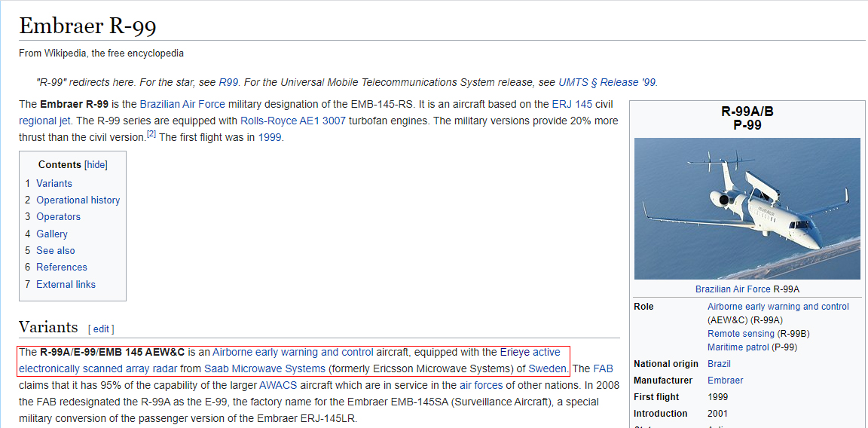Open Remote sensing link in infobox

[741, 333]
